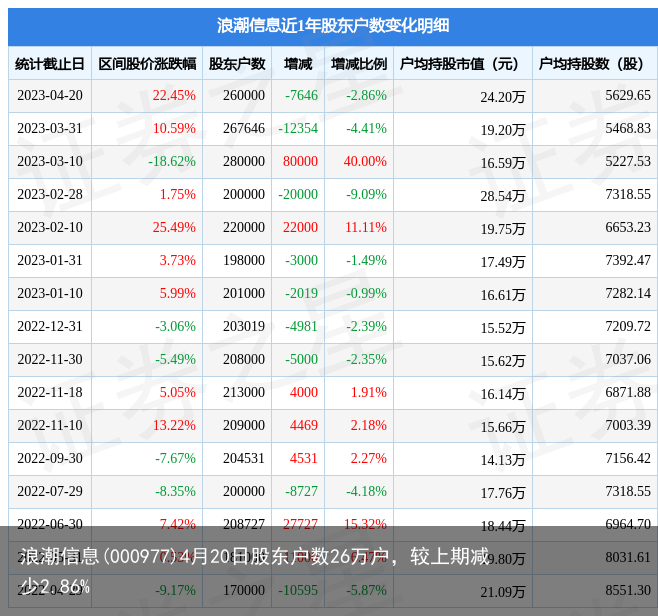Image resolution: width=658 pixels, height=616 pixels.
Task: Click the 增减 column header
Action: coord(298,64)
